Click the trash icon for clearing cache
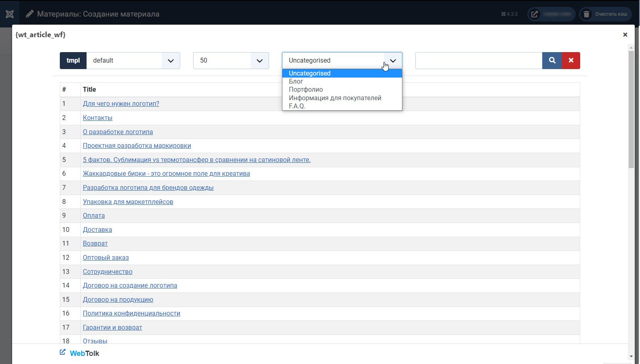Image resolution: width=640 pixels, height=364 pixels. pos(586,14)
